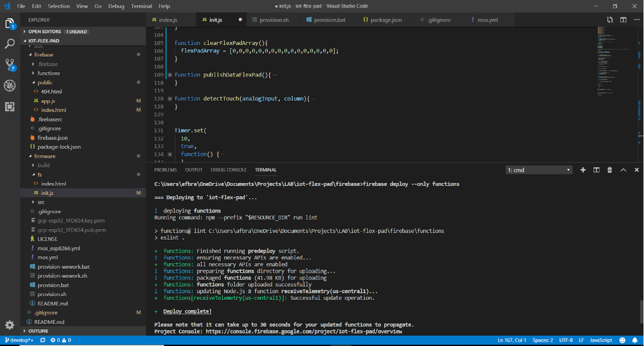
Task: Open the editor More Actions ellipsis
Action: (636, 20)
